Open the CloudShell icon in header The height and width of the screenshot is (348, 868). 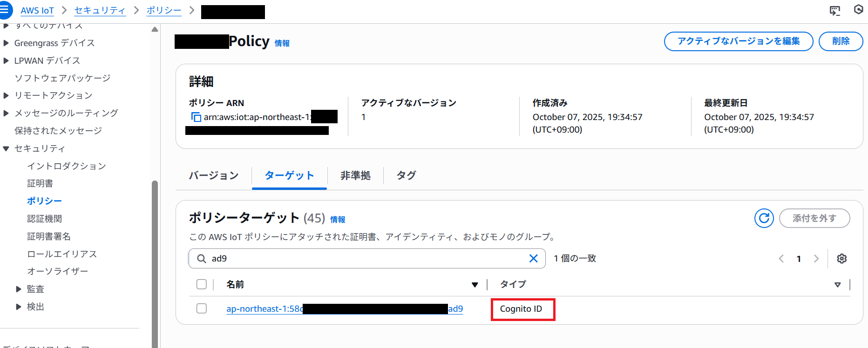[x=835, y=10]
